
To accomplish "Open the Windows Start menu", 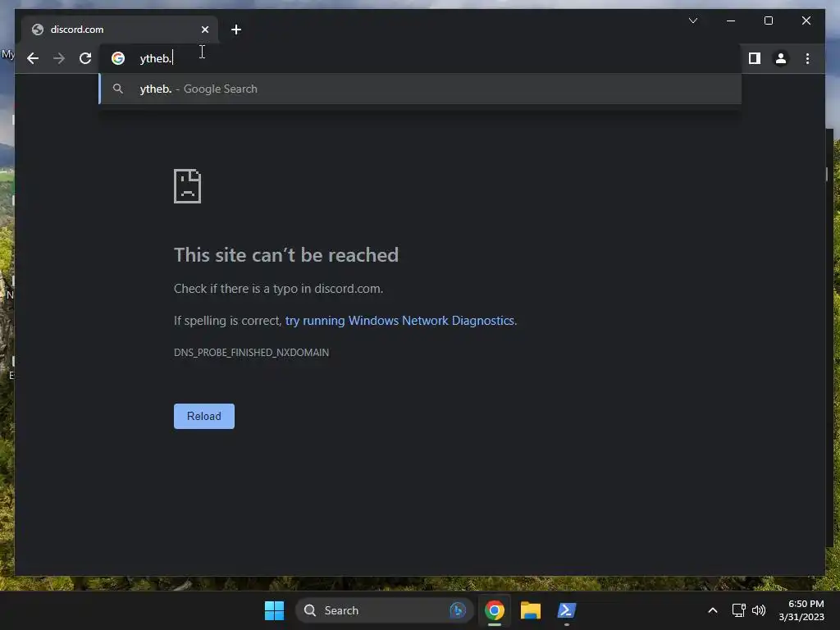I will point(274,610).
